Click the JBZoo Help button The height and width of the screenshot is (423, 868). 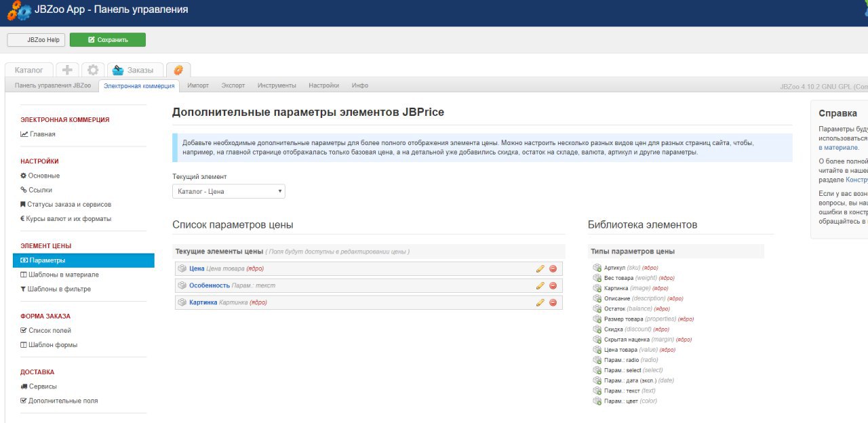[x=36, y=40]
